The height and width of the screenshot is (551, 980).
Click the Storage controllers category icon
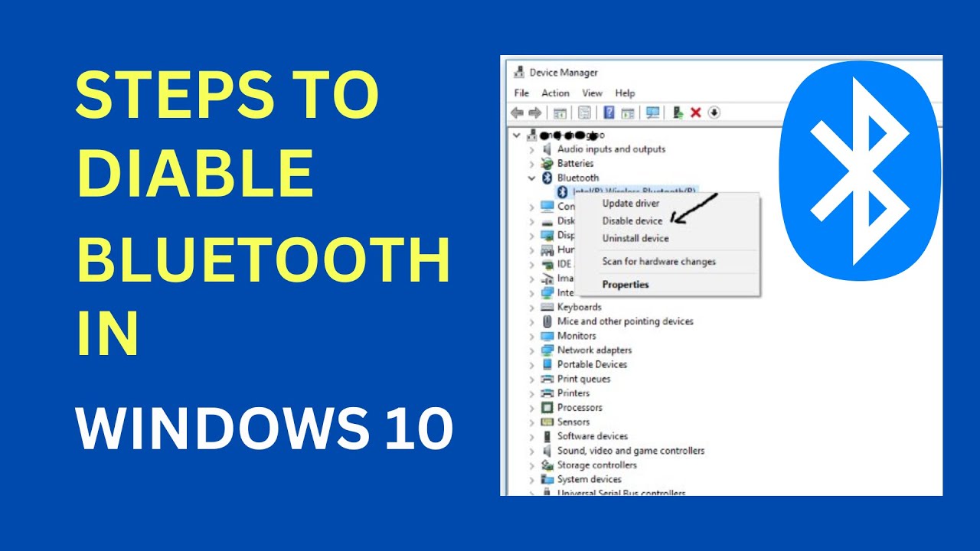(x=547, y=465)
